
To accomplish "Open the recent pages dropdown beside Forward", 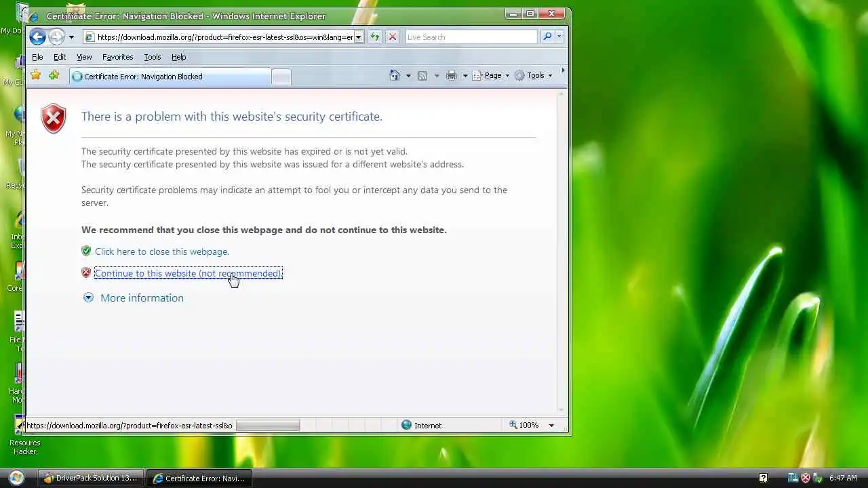I will click(71, 37).
